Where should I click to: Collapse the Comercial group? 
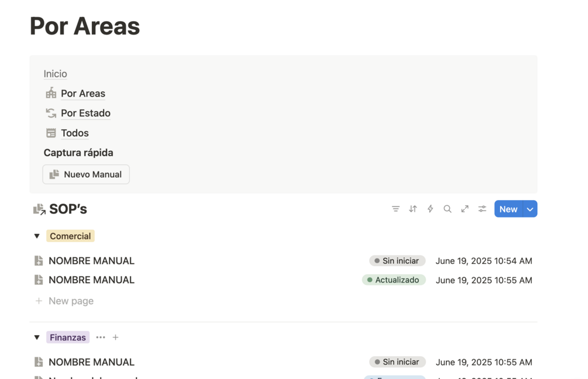click(37, 236)
